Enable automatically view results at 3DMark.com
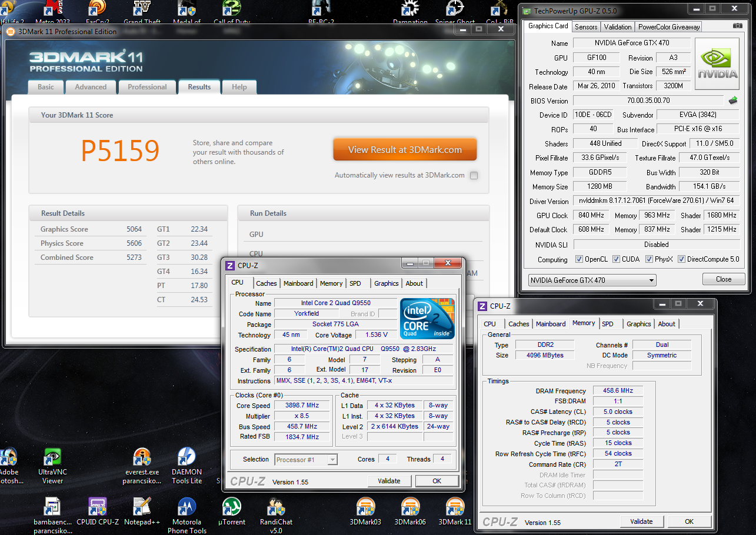This screenshot has height=535, width=756. (x=474, y=175)
